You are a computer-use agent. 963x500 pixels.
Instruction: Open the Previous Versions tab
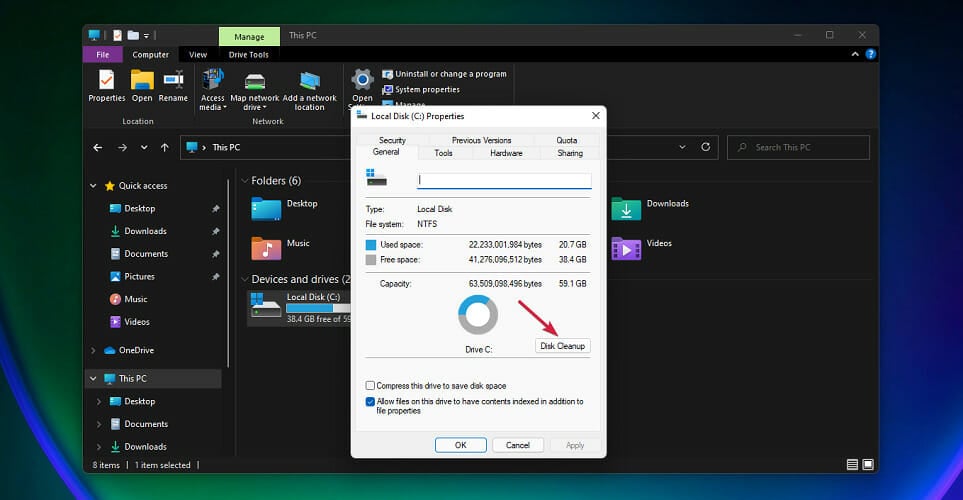tap(482, 140)
